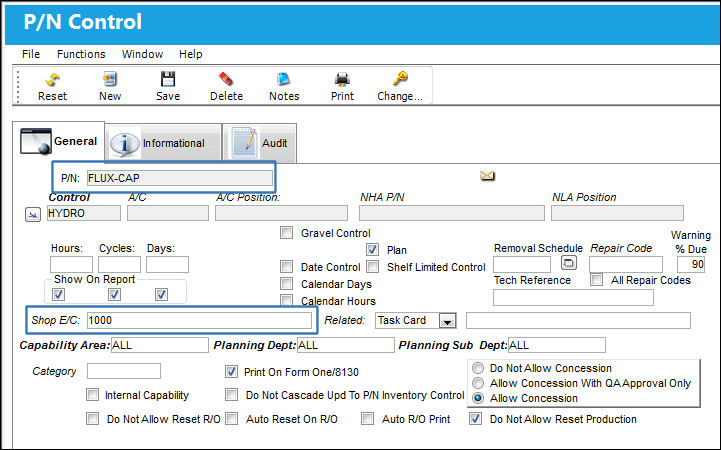
Task: Expand the Related Task Card dropdown
Action: click(447, 320)
